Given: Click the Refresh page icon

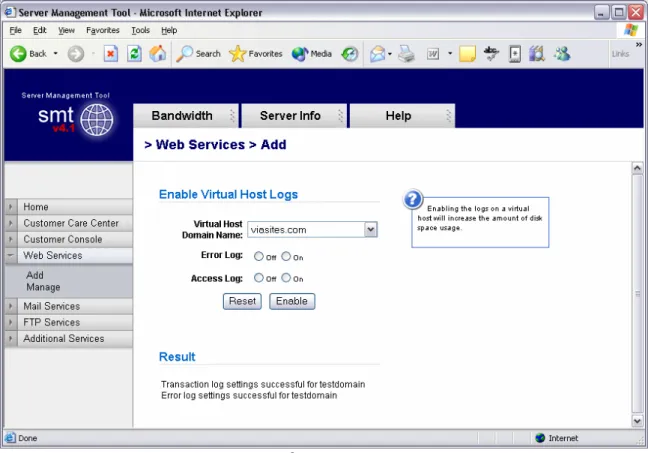Looking at the screenshot, I should 134,54.
